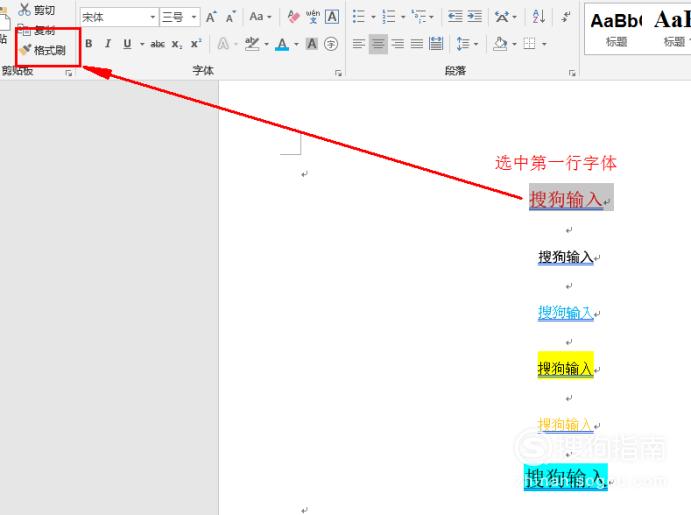This screenshot has height=515, width=691.
Task: Open Asian layout options icon
Action: 502,17
